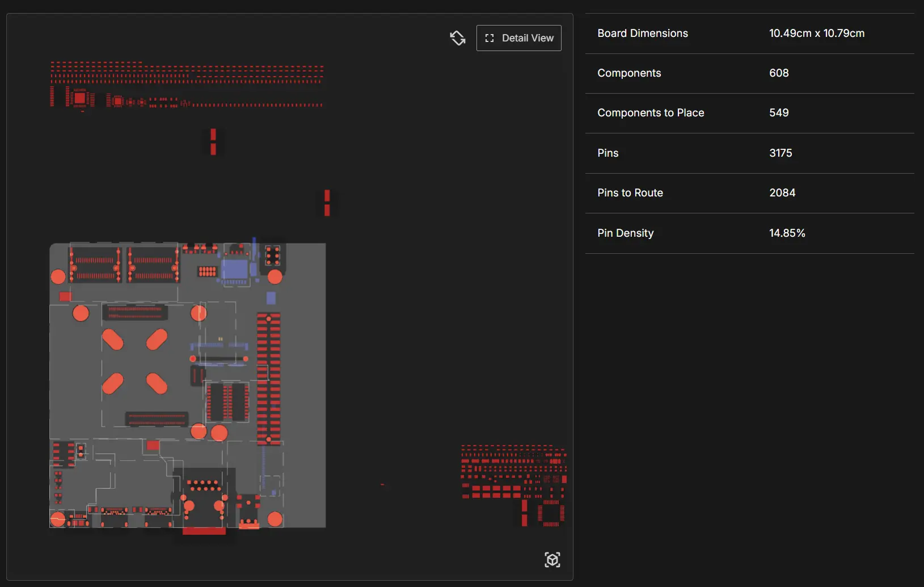Click the top-left memory slot connector
This screenshot has height=587, width=924.
click(95, 265)
